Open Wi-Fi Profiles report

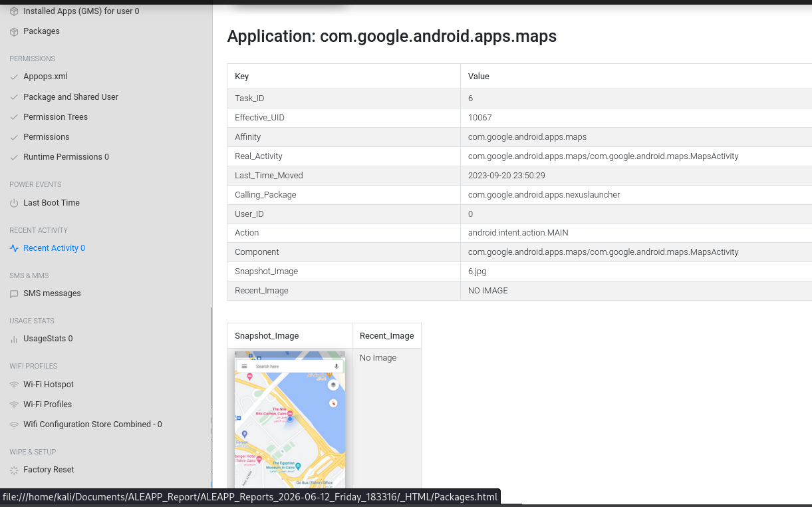click(x=47, y=405)
